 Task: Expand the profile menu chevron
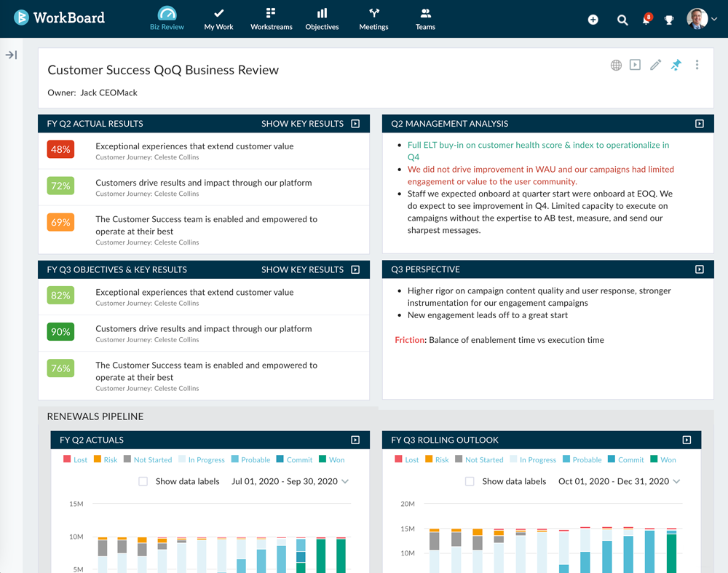(x=715, y=19)
